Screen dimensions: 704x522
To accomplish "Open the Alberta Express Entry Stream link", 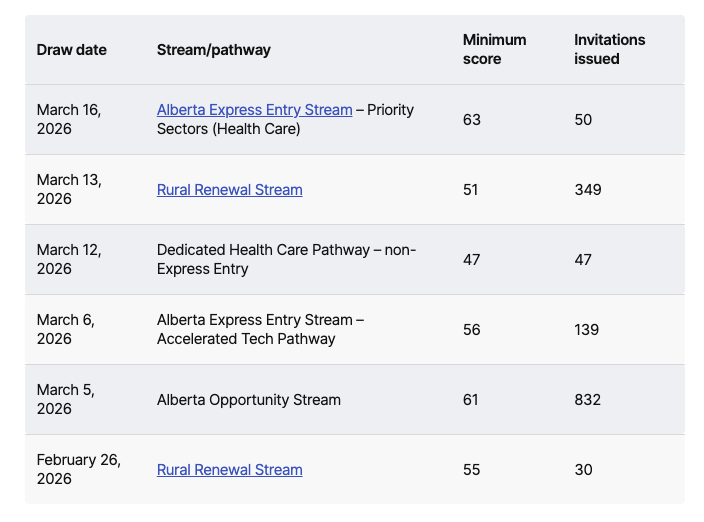I will 254,110.
